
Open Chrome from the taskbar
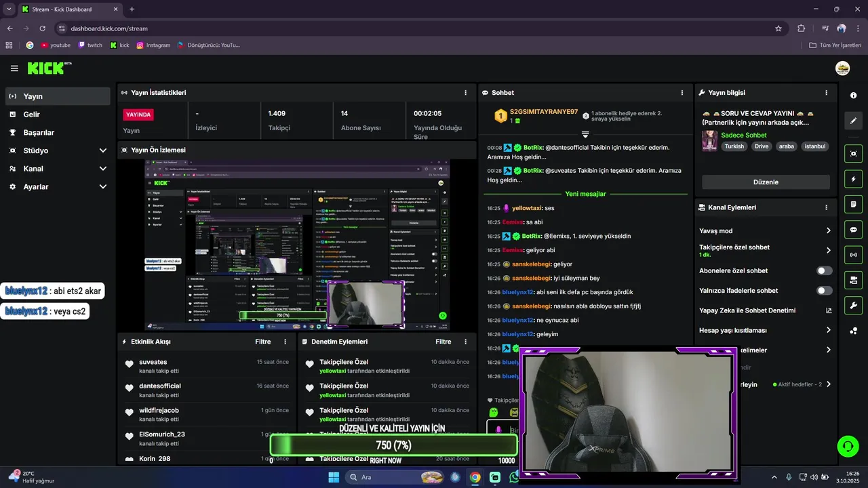[475, 477]
